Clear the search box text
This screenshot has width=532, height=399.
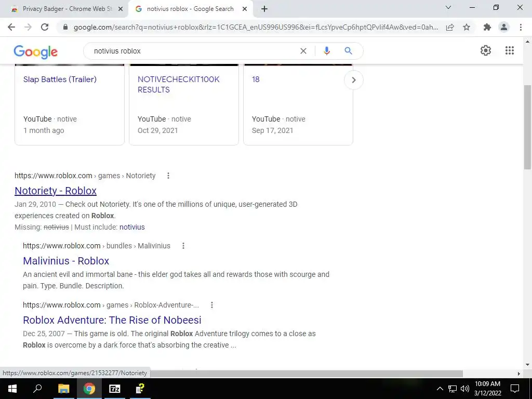click(303, 51)
